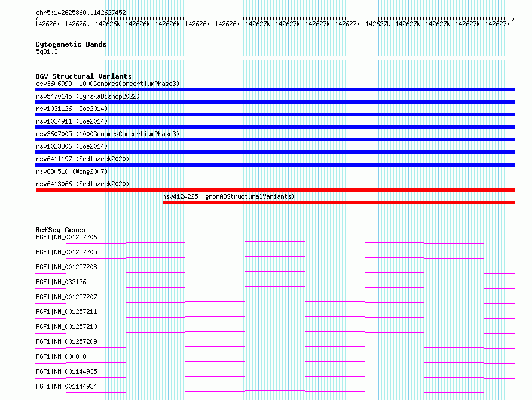The height and width of the screenshot is (400, 532).
Task: Open variant label nsv1023306 (Coe2014)
Action: [x=72, y=146]
